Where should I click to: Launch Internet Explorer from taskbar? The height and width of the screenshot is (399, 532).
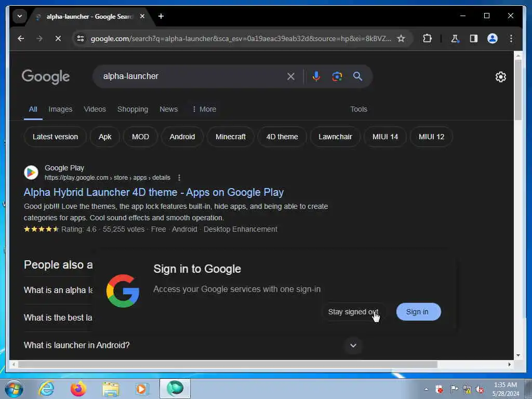point(46,389)
